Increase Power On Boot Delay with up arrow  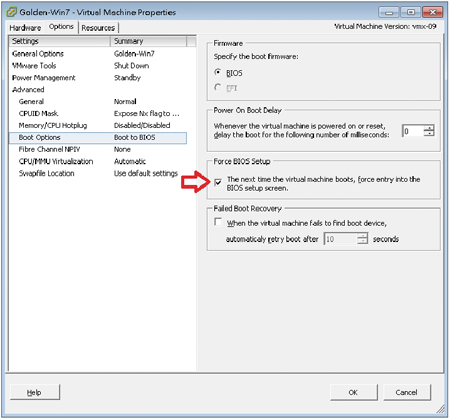[429, 127]
